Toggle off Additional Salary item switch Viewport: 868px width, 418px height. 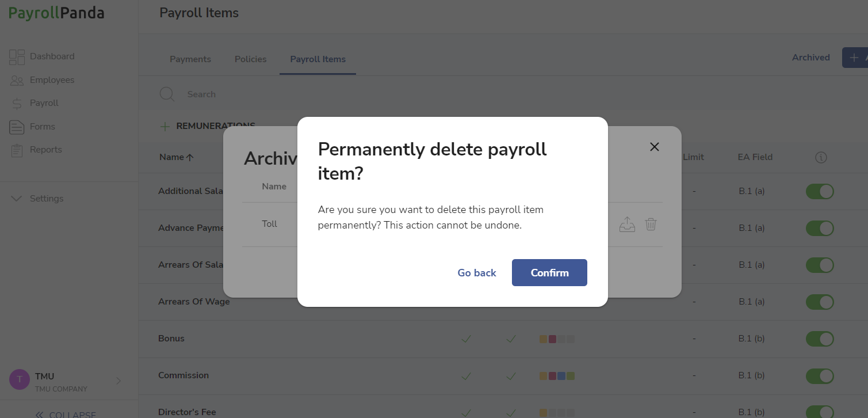coord(820,191)
